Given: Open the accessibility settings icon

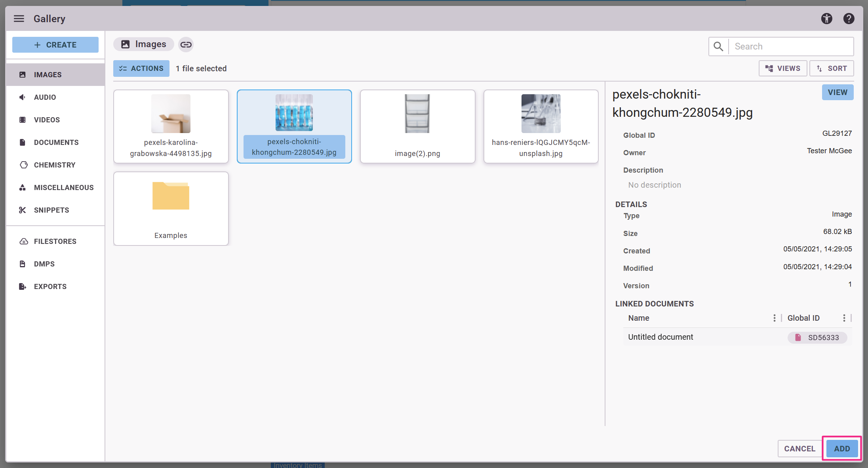Looking at the screenshot, I should click(826, 19).
